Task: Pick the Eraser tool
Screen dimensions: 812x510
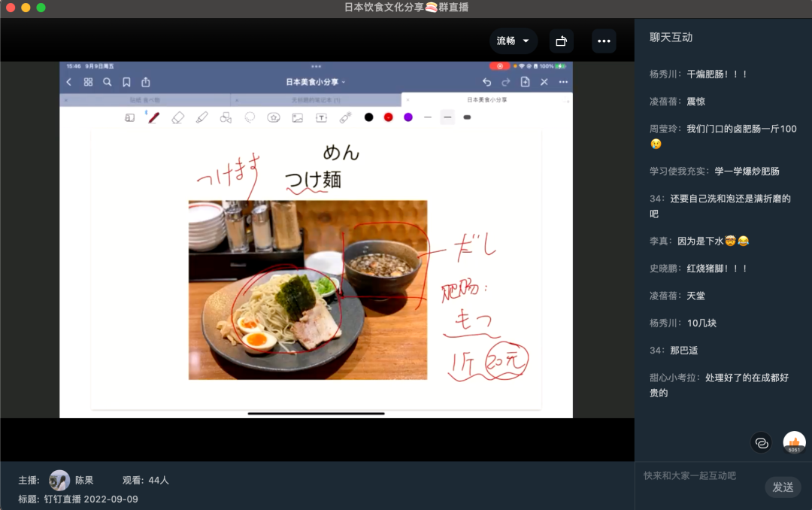Action: pyautogui.click(x=177, y=117)
